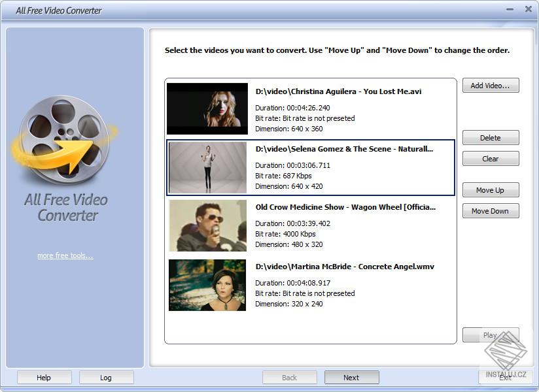Clear the entire video list
This screenshot has height=392, width=539.
click(491, 158)
